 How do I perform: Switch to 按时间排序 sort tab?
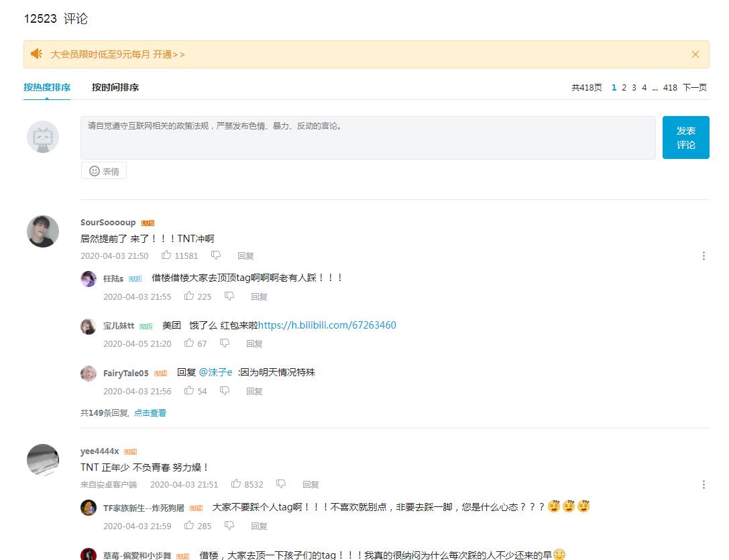[115, 87]
